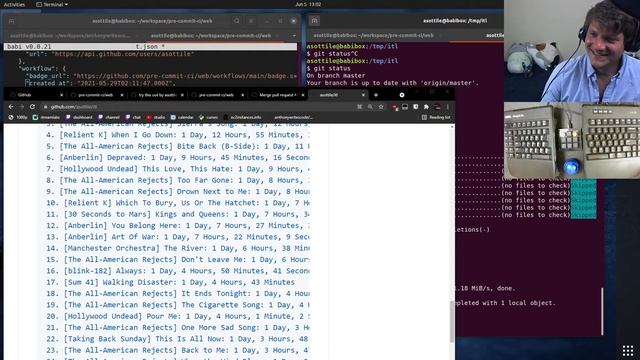Screen dimensions: 640x360
Task: Click the badge_url line in babi editor
Action: click(x=161, y=76)
